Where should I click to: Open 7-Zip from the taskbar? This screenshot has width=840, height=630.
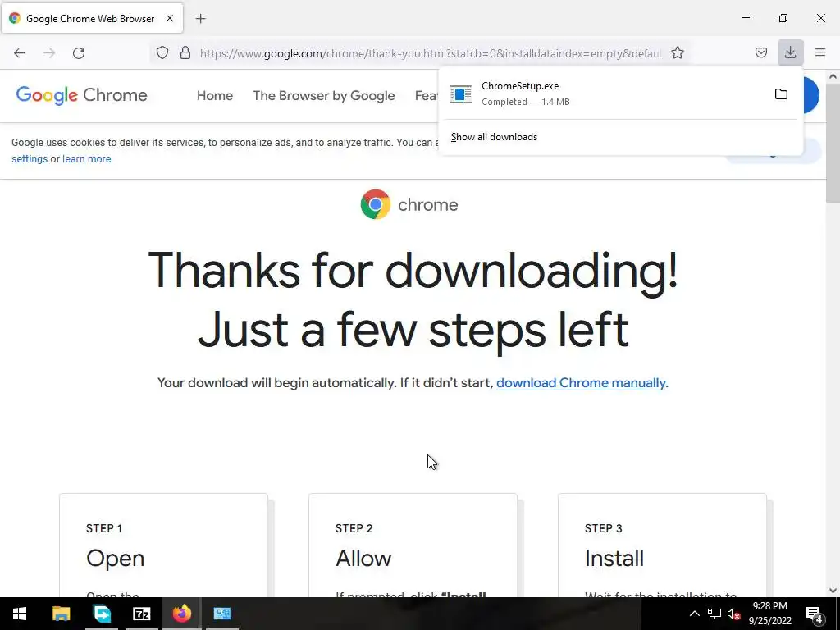pos(141,614)
